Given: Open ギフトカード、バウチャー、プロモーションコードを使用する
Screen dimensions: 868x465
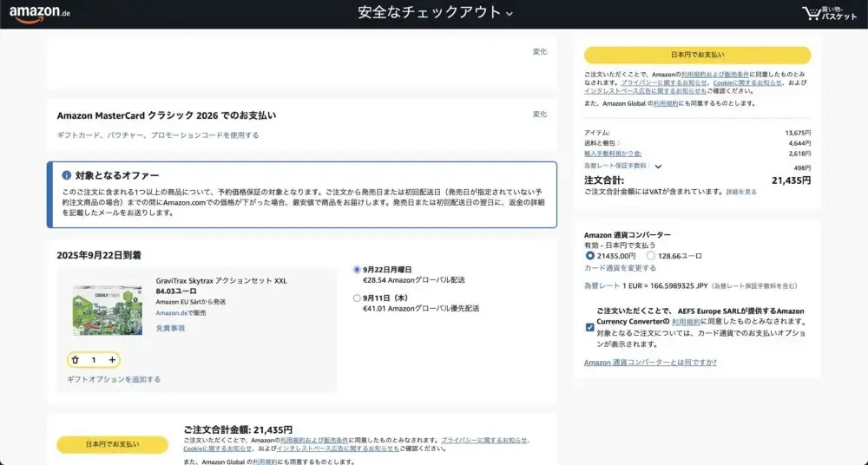Looking at the screenshot, I should tap(158, 135).
